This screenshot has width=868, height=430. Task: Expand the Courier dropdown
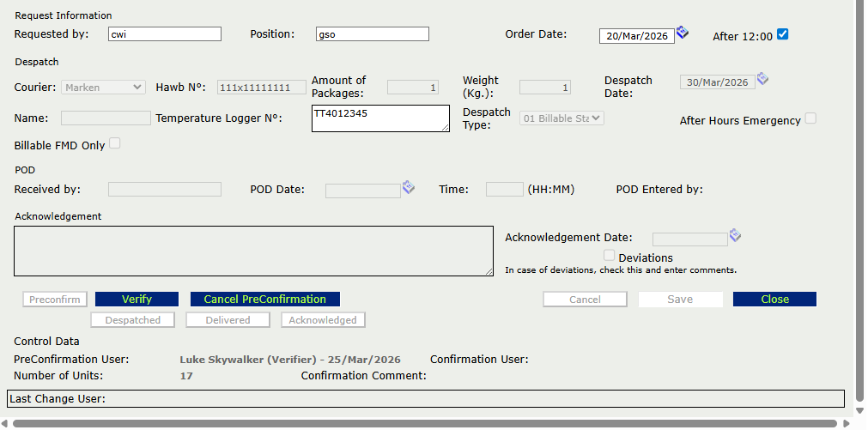click(x=103, y=87)
